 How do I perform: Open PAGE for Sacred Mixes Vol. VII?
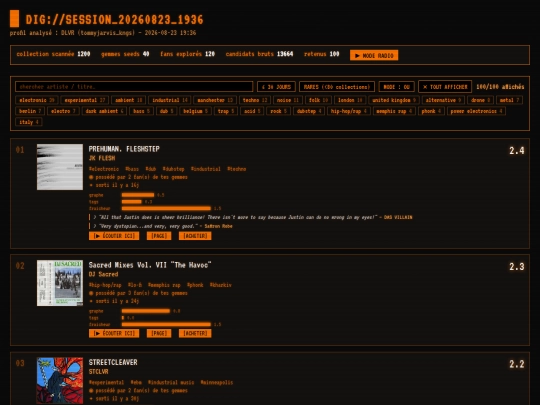pos(159,333)
